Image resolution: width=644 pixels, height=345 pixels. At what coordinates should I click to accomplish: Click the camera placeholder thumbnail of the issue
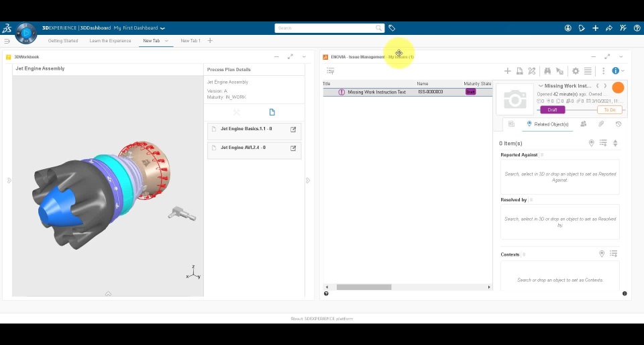point(515,99)
